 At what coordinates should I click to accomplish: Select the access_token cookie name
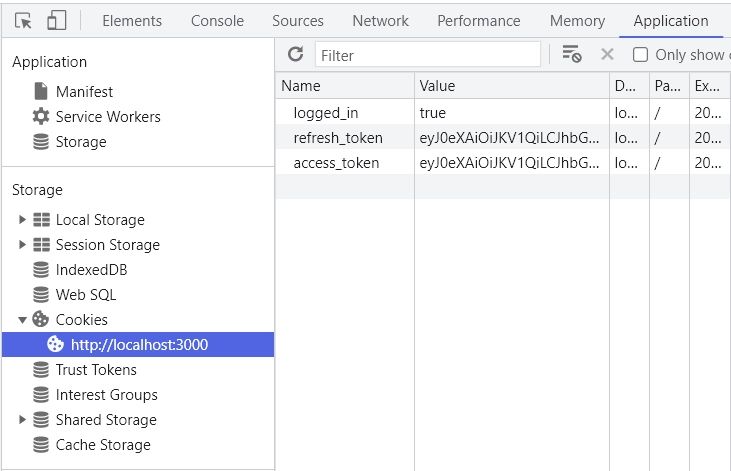336,163
